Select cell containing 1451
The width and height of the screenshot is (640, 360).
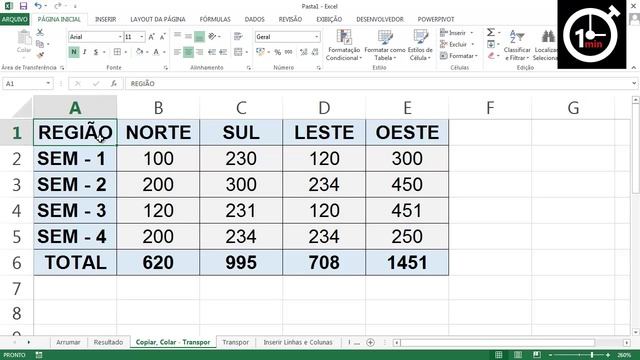(x=407, y=262)
